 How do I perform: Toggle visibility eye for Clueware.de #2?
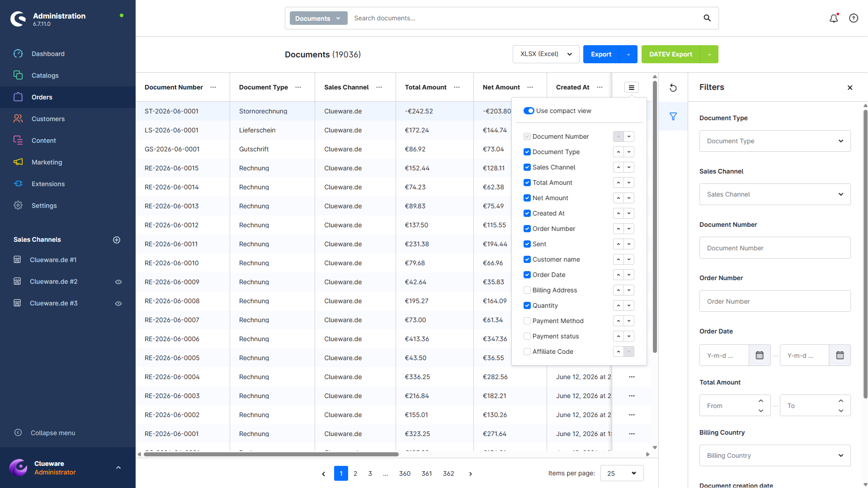coord(118,282)
